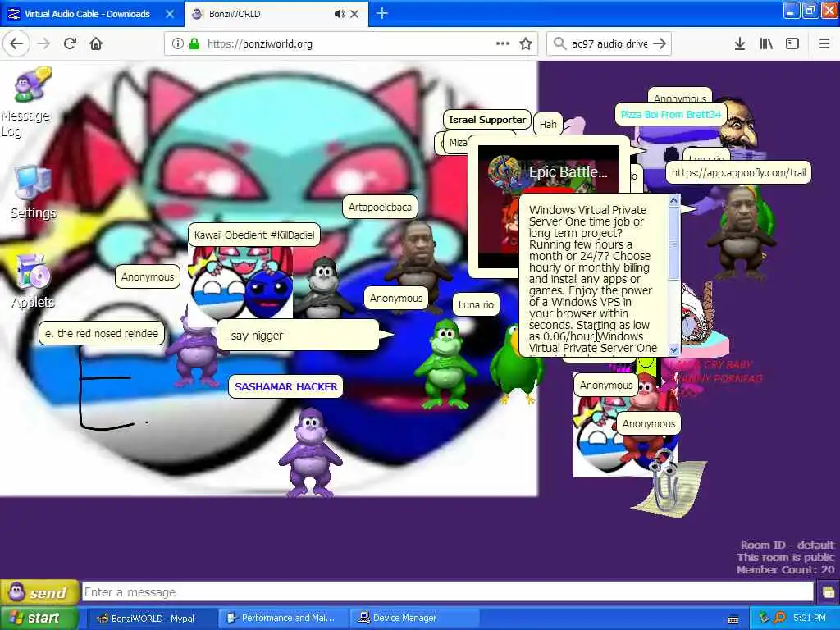Click the Member Count: 20 text
840x630 pixels.
click(785, 570)
